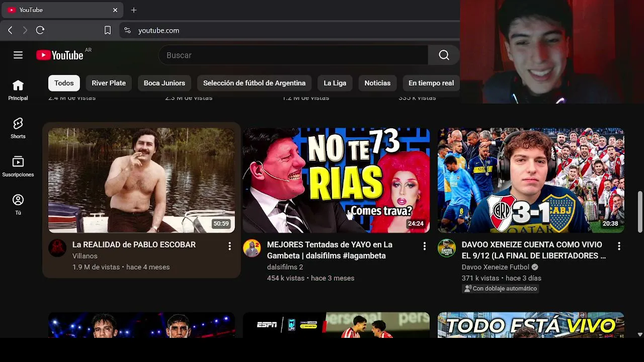Open dalsifilms 2 channel avatar
Screen dimensions: 644x362
pos(252,248)
